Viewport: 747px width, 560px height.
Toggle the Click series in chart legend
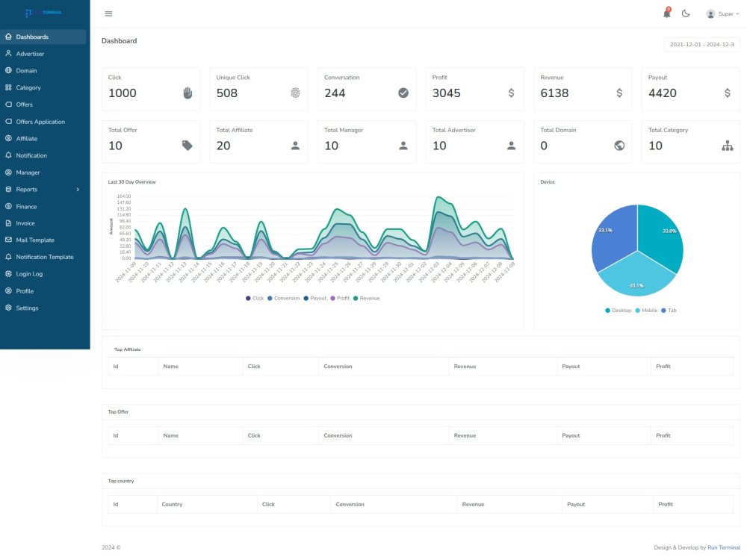(255, 298)
